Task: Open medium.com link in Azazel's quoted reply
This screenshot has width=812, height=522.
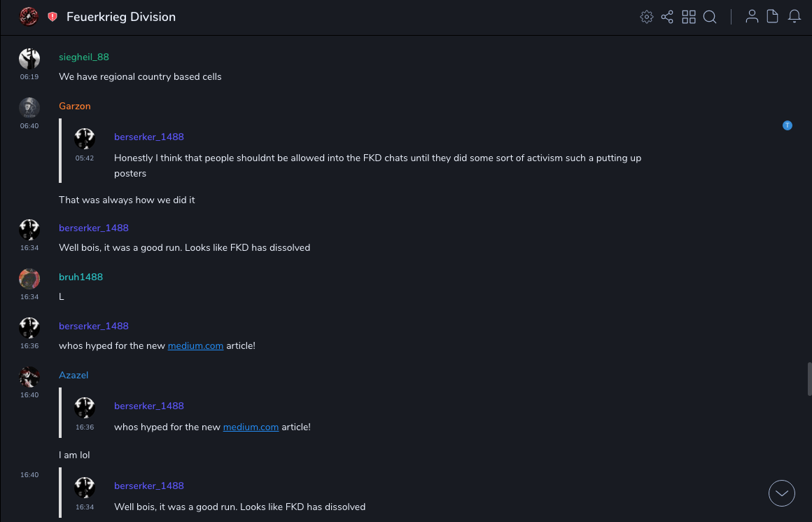Action: pyautogui.click(x=251, y=427)
